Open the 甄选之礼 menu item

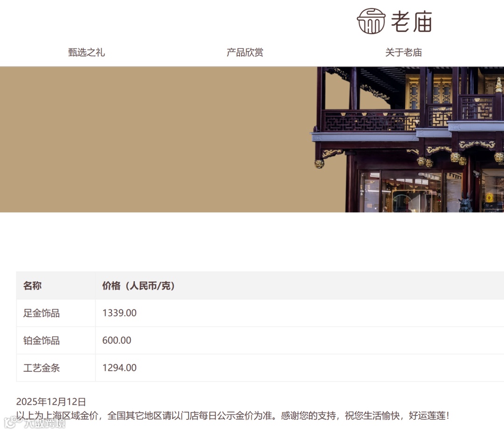86,52
